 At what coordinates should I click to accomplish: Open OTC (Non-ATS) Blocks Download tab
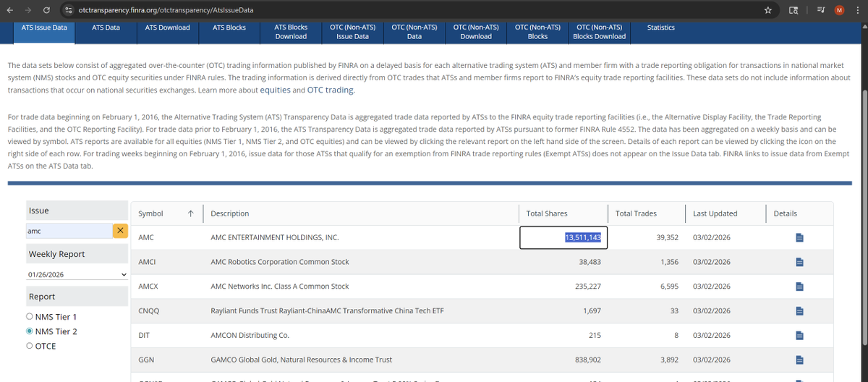(599, 32)
